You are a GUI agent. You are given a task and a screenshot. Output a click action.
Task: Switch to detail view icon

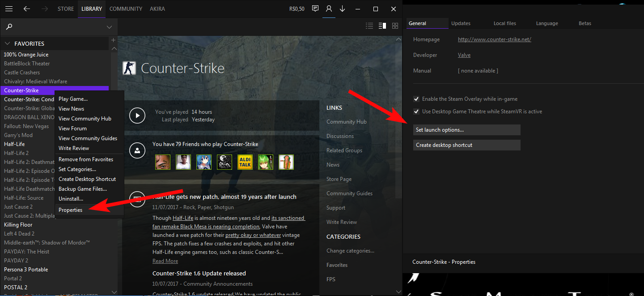(382, 26)
